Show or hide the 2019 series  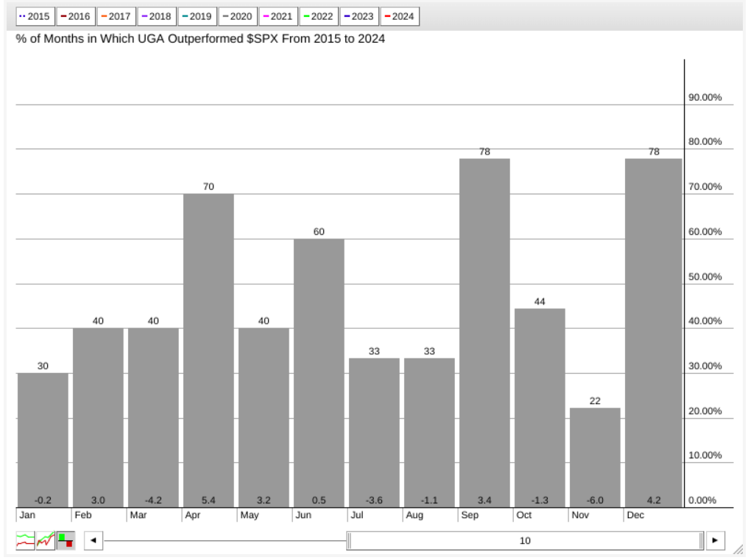tap(197, 16)
